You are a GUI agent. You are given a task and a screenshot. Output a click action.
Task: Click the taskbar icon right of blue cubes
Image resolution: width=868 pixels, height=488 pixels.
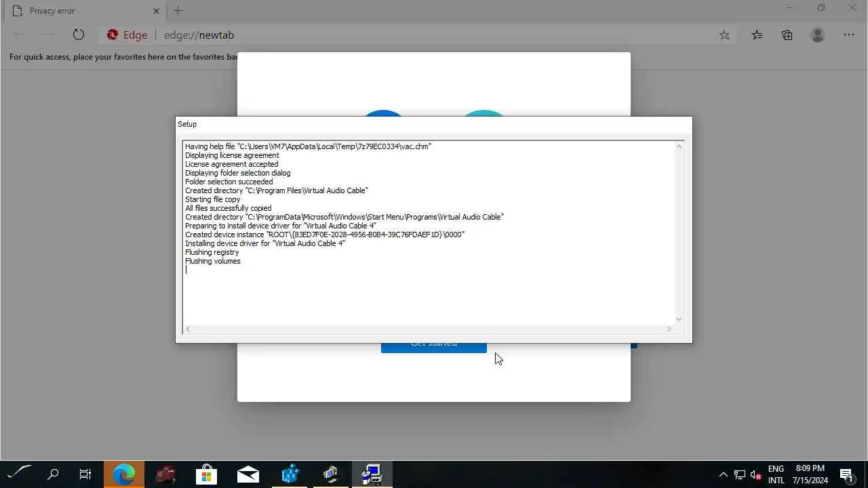(x=331, y=474)
